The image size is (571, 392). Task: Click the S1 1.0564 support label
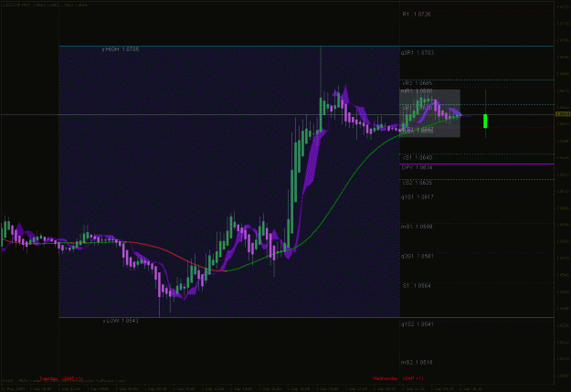point(417,286)
